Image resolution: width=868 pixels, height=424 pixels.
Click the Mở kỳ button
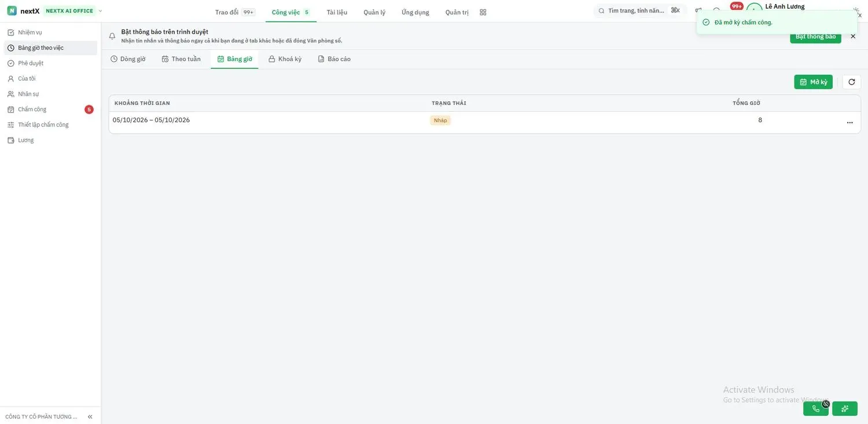pos(813,82)
